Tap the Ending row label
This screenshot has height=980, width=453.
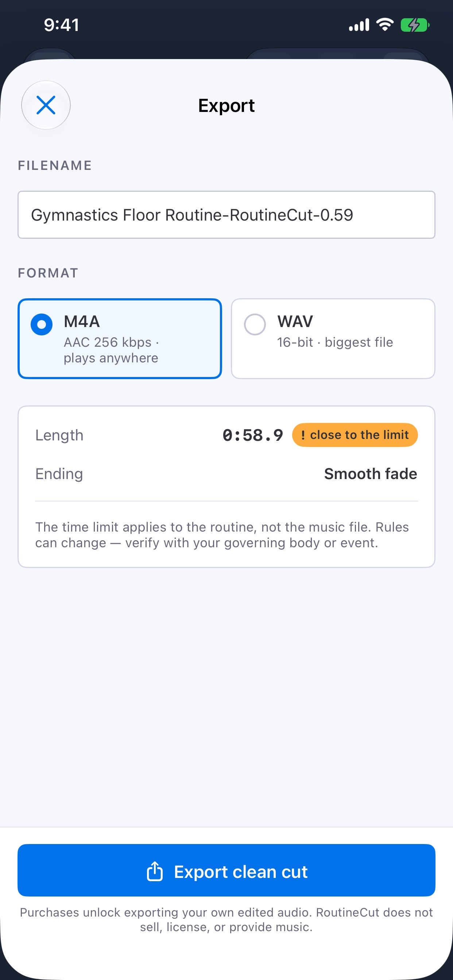tap(59, 474)
